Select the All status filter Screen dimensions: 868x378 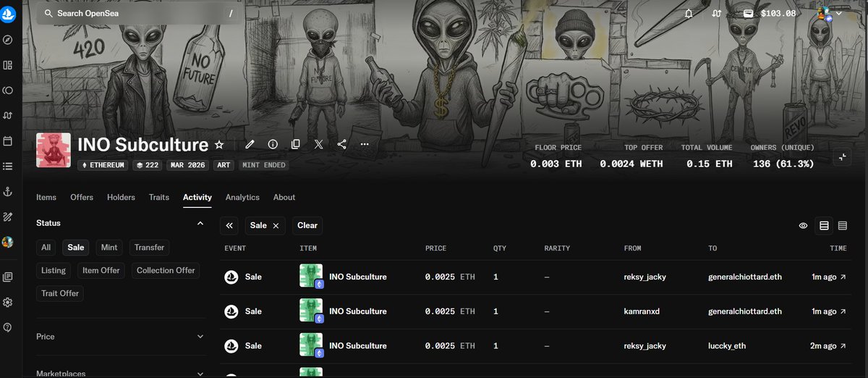(x=46, y=248)
